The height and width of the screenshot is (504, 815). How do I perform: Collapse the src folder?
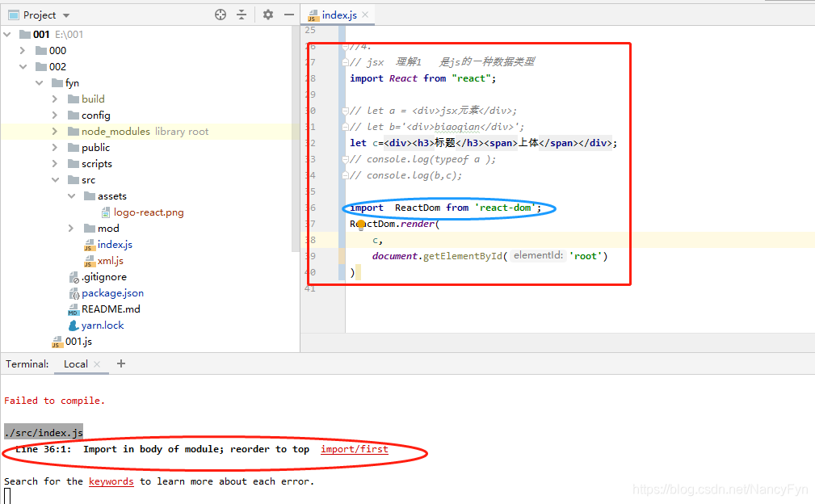pyautogui.click(x=55, y=180)
